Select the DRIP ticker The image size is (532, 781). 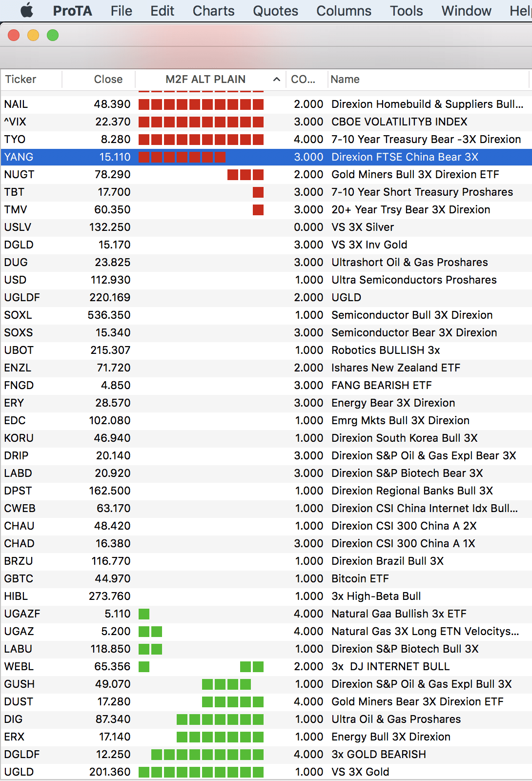point(16,455)
